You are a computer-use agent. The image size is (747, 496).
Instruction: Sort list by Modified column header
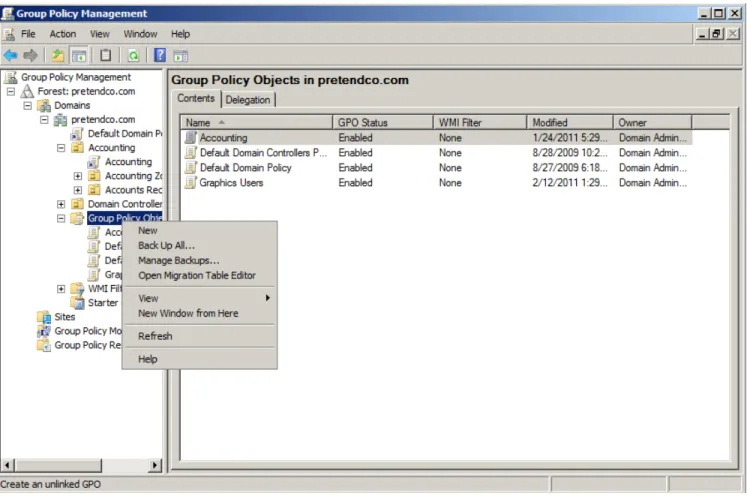coord(570,122)
